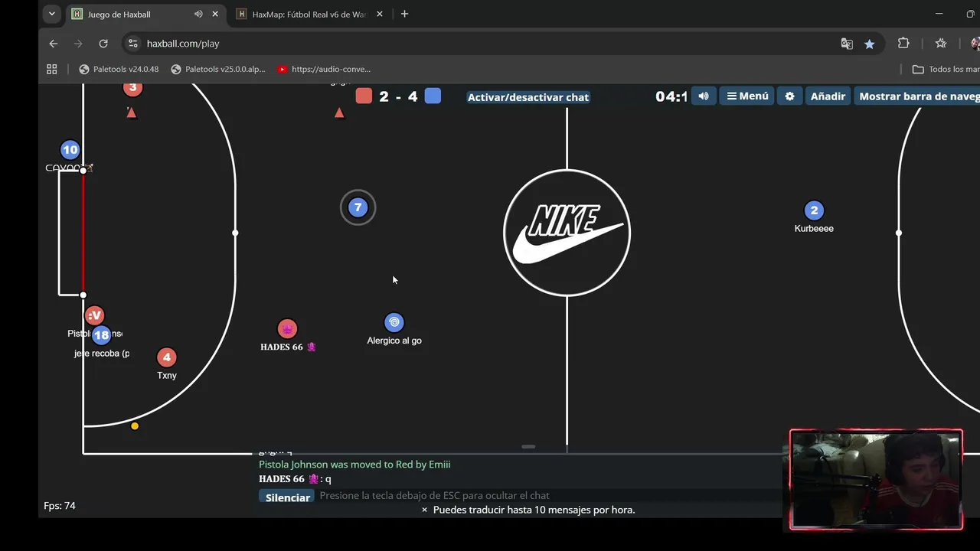The height and width of the screenshot is (551, 980).
Task: Click the Silenciar button
Action: coord(287,497)
